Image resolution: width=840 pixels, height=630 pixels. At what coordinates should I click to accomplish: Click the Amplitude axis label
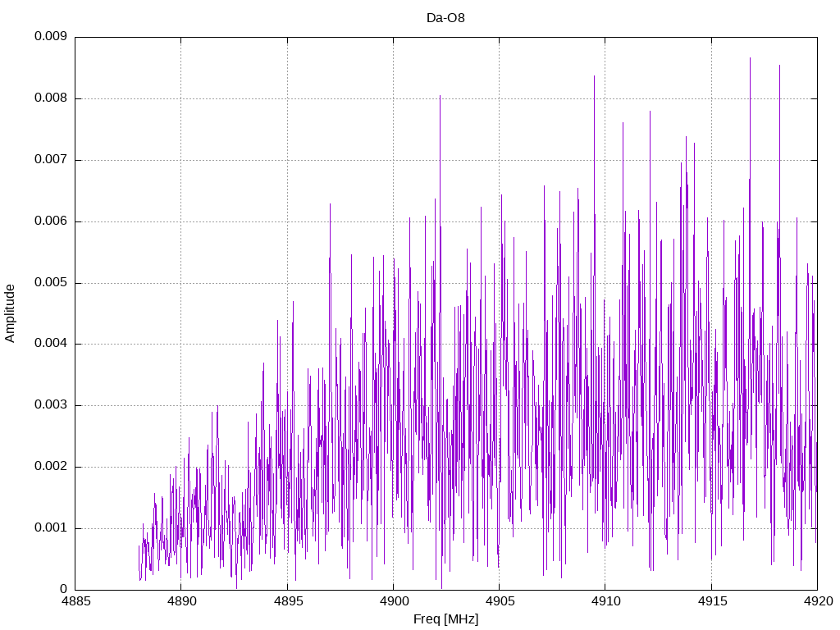coord(10,313)
